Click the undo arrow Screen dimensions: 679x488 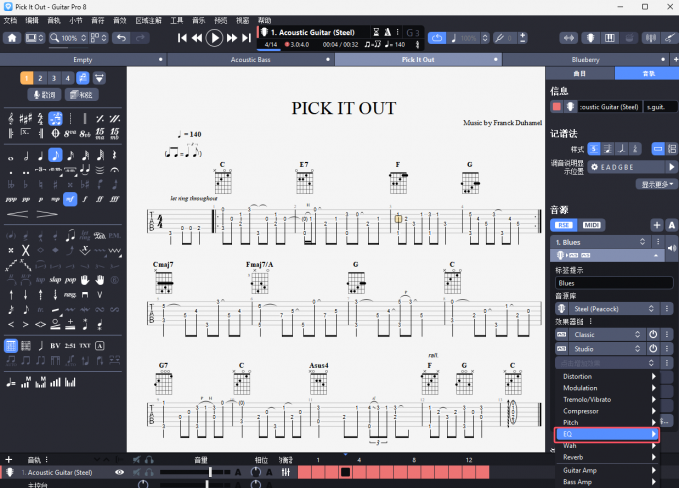click(121, 38)
